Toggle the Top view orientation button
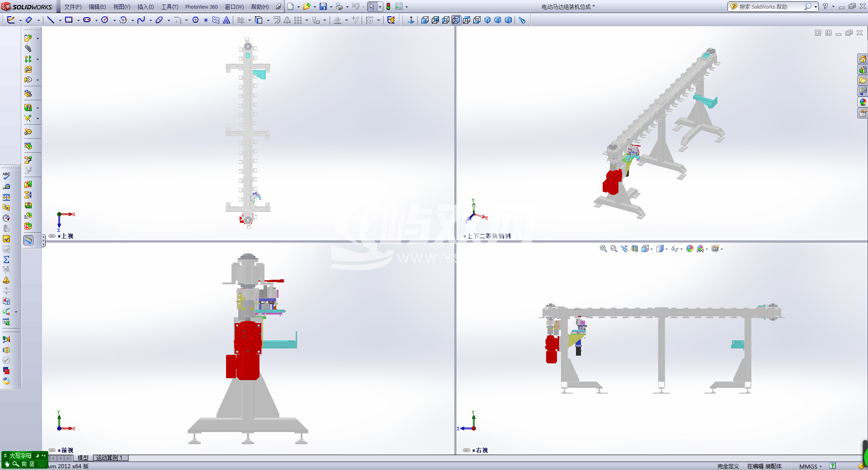868x470 pixels. pyautogui.click(x=467, y=20)
